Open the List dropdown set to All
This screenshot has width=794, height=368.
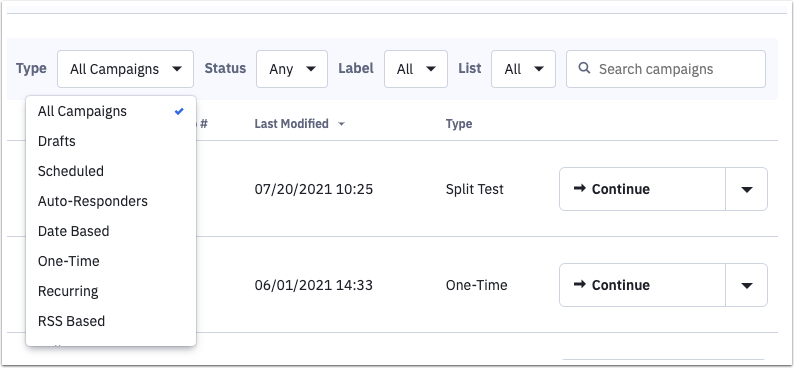[x=523, y=69]
